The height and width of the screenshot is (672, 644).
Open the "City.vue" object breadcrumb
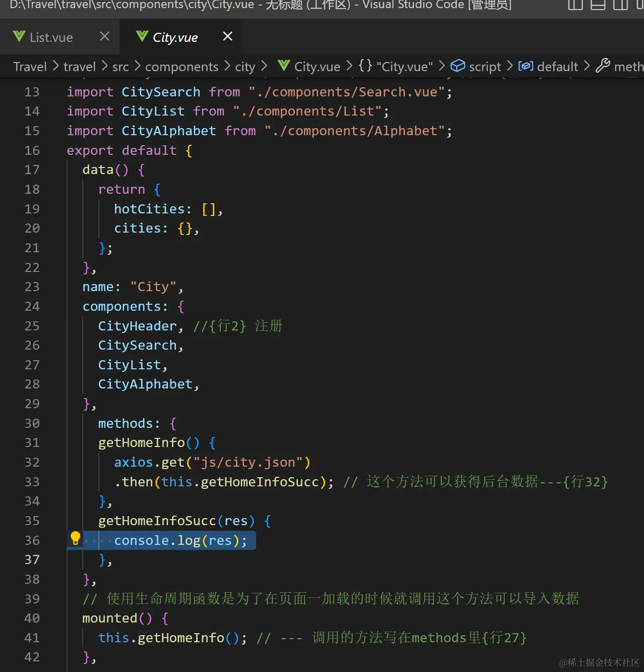(405, 67)
